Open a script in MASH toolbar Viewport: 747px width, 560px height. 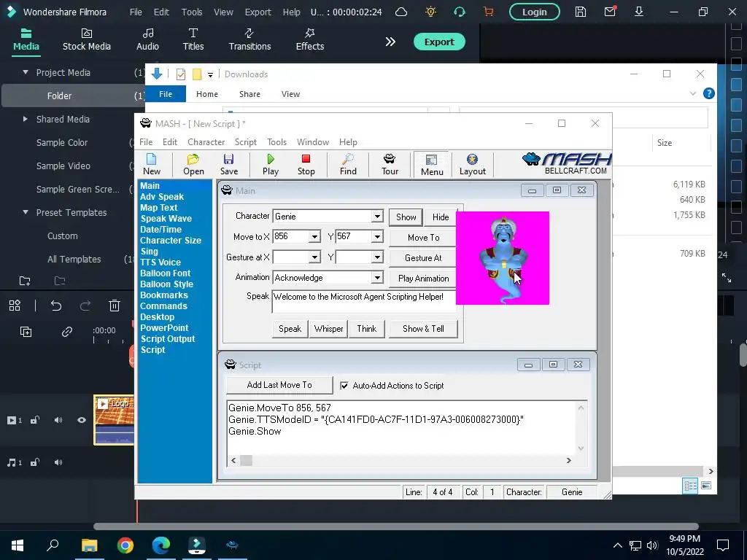pos(193,164)
